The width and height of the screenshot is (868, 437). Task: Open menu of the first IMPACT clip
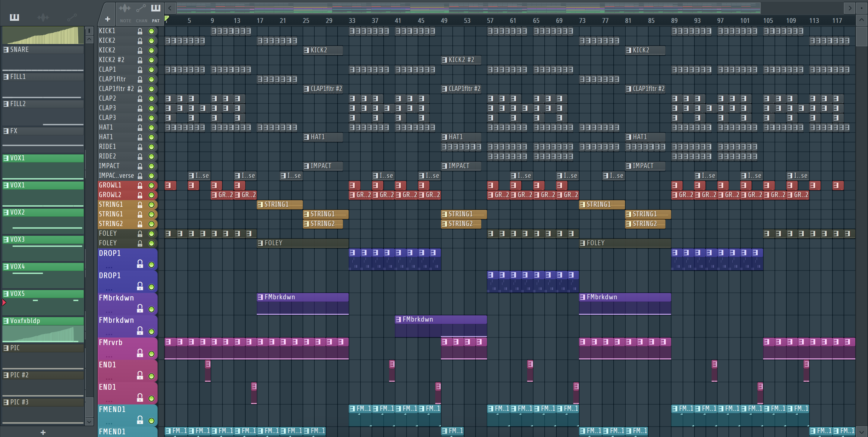point(306,166)
